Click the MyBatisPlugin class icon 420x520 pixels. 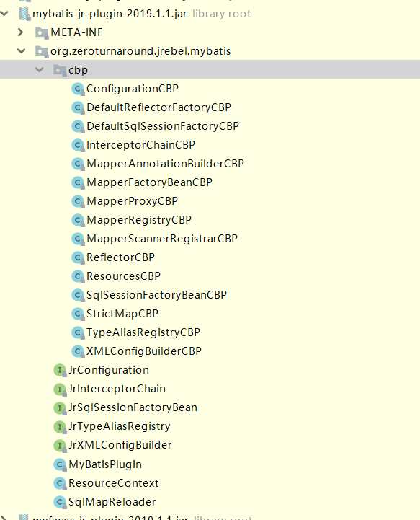click(x=60, y=464)
